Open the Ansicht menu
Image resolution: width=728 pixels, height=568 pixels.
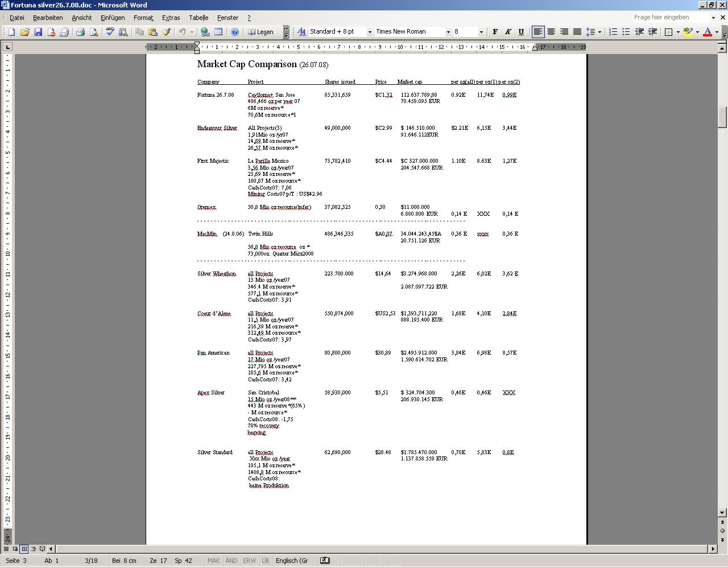pos(81,18)
